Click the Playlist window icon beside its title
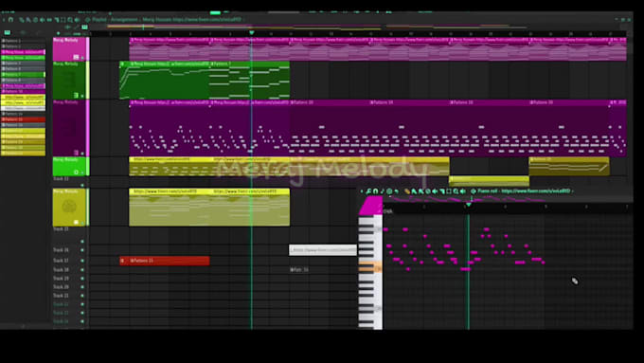 click(87, 20)
